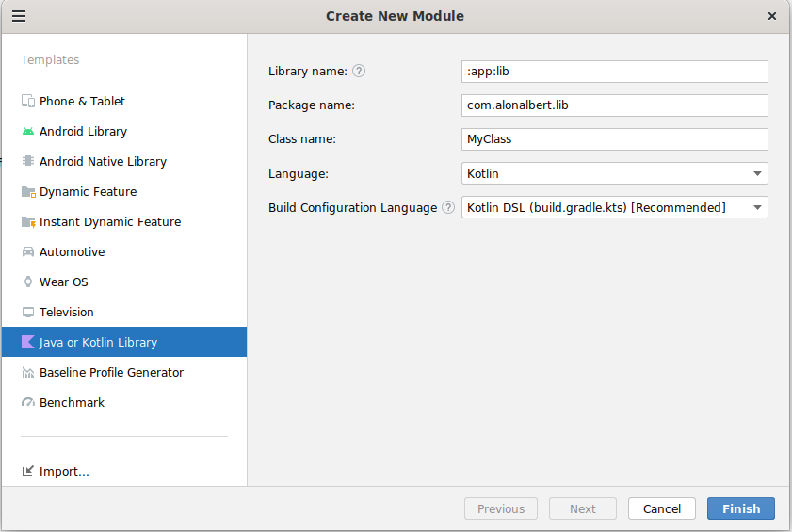Image resolution: width=792 pixels, height=532 pixels.
Task: Show help for Build Configuration Language
Action: pyautogui.click(x=448, y=207)
